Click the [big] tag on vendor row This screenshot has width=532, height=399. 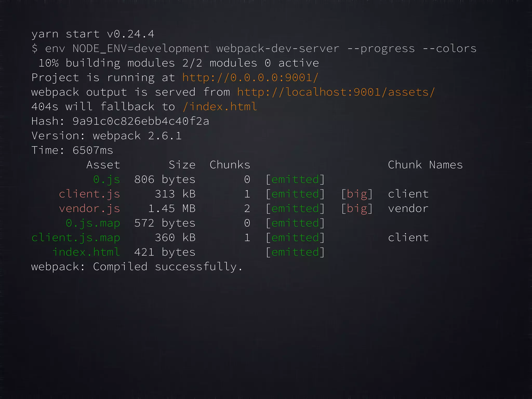point(357,209)
